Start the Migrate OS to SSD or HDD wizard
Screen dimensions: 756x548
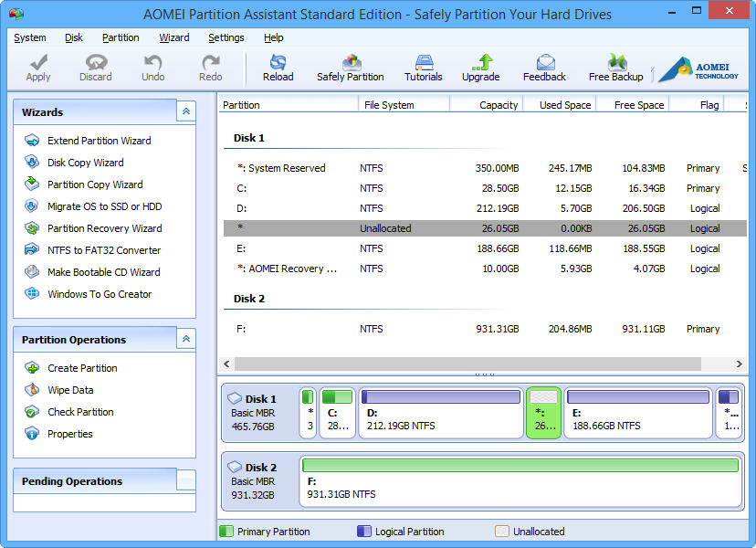(x=104, y=206)
